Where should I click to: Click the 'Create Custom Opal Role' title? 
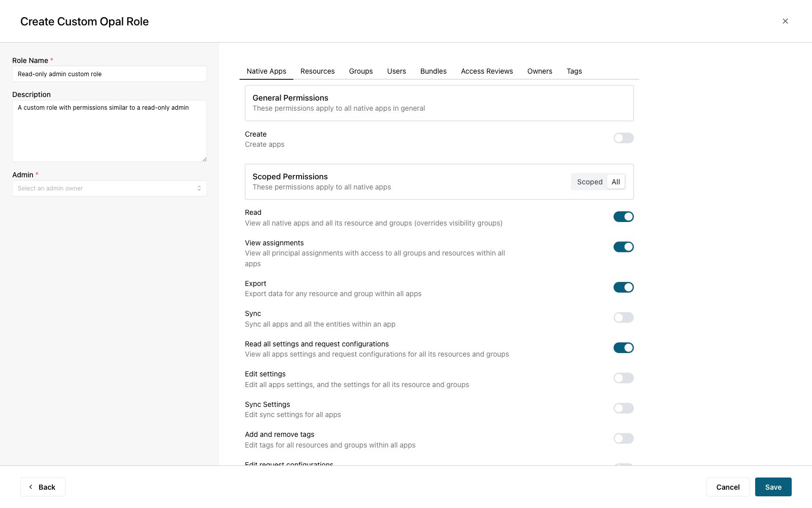84,22
